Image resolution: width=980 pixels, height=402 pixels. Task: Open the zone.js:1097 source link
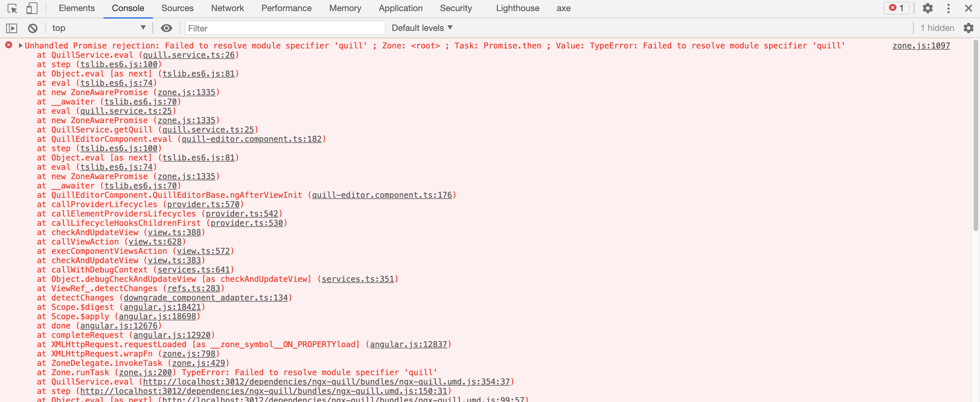tap(921, 46)
